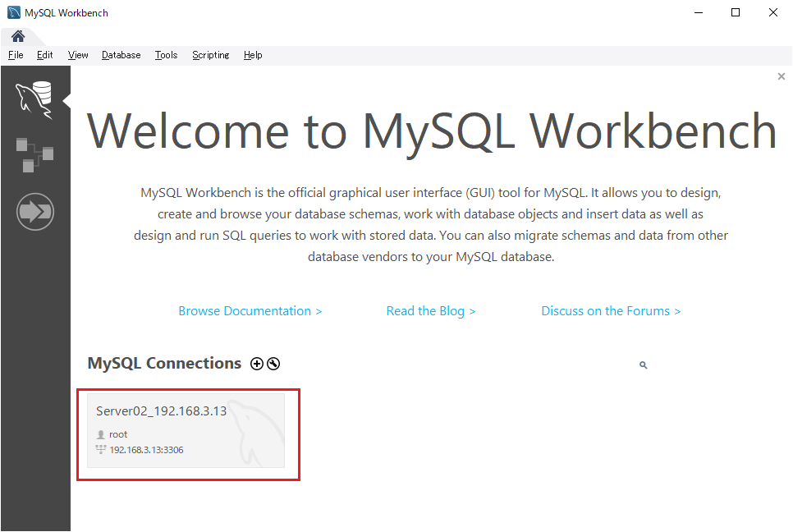Add a new MySQL connection with plus icon
This screenshot has width=793, height=532.
coord(257,364)
